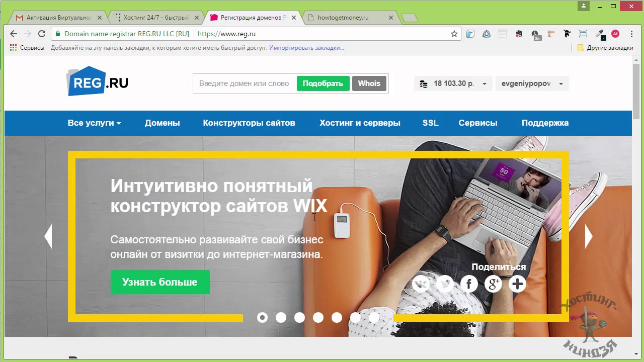This screenshot has height=362, width=644.
Task: Share via VK icon
Action: coord(421,284)
